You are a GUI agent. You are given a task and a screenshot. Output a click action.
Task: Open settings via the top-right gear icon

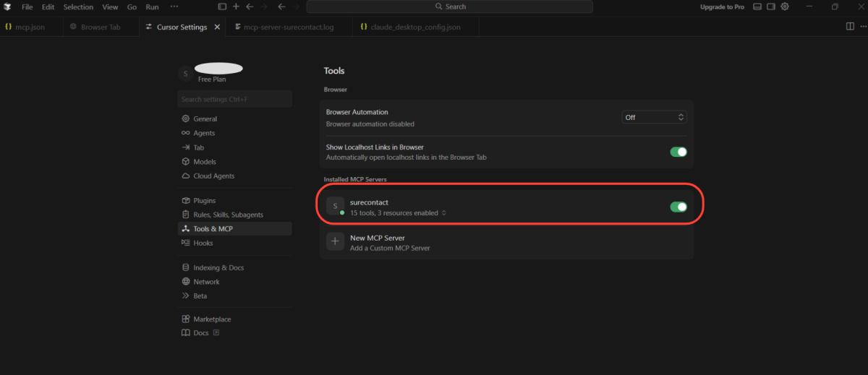785,7
